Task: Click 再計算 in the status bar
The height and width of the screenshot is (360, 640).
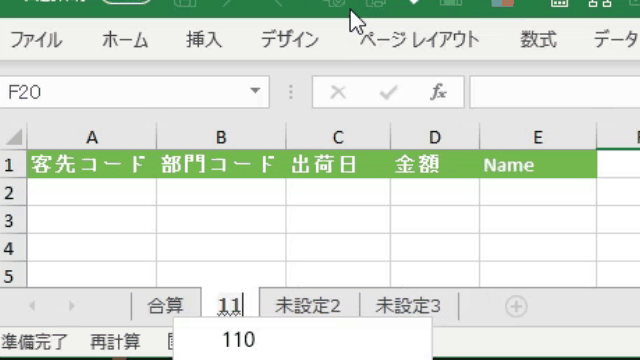Action: point(115,342)
